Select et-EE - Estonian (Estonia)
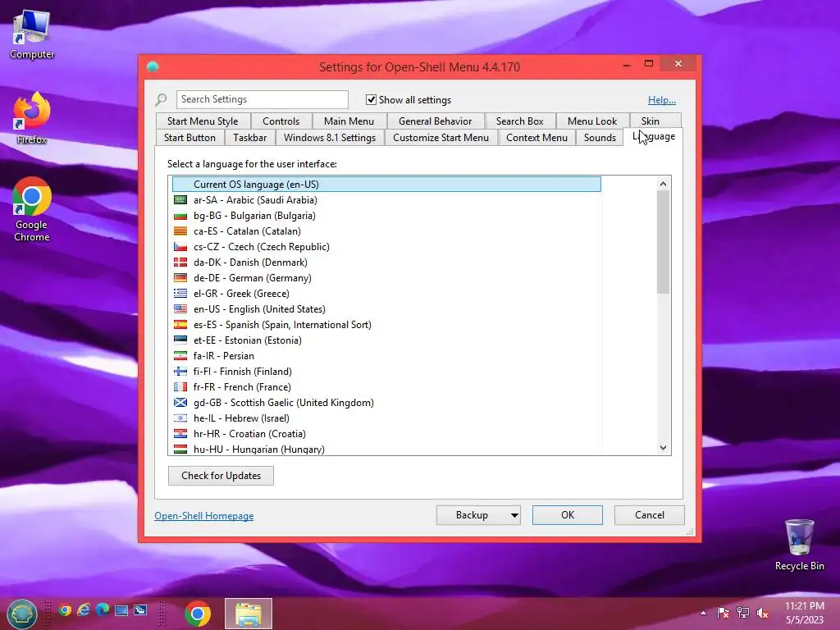The height and width of the screenshot is (630, 840). pos(386,340)
